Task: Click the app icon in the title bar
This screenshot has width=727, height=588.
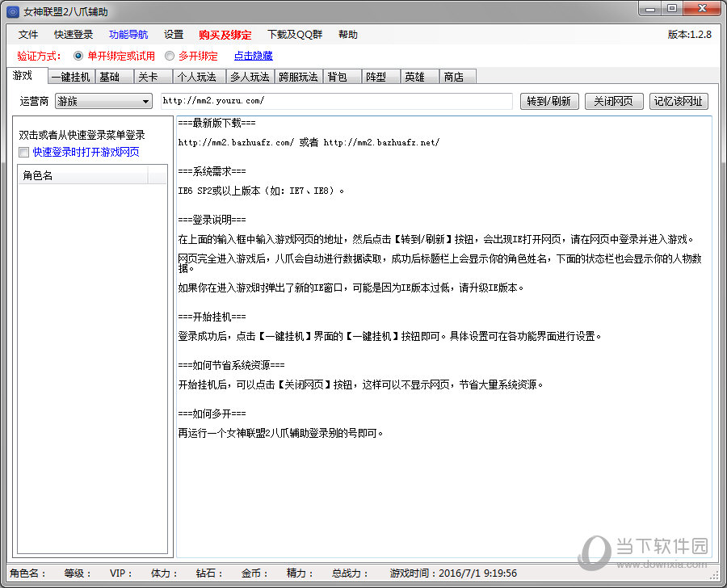Action: click(x=13, y=11)
